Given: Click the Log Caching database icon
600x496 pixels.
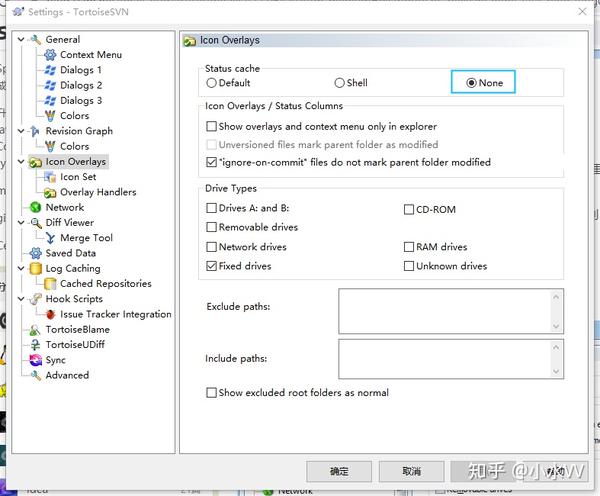Looking at the screenshot, I should pyautogui.click(x=36, y=269).
